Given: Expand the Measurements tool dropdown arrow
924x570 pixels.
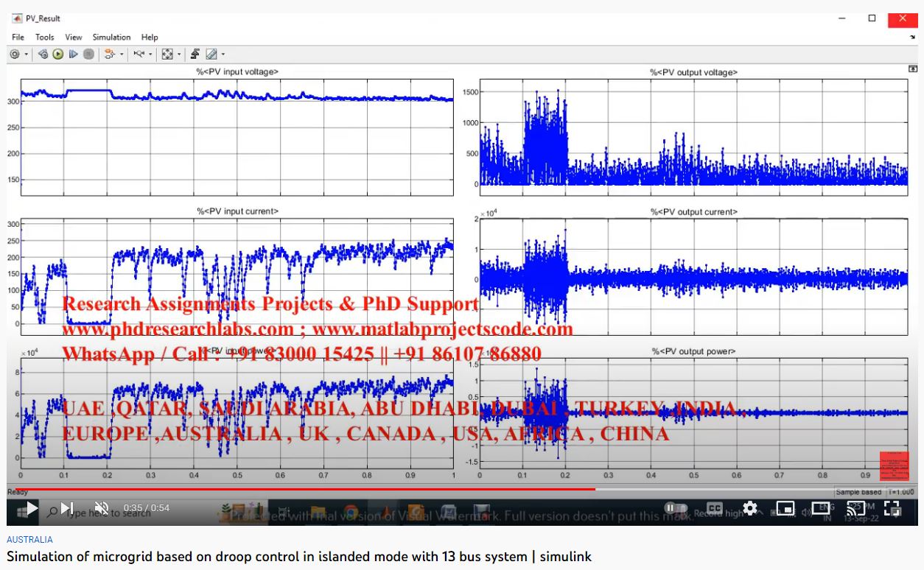Looking at the screenshot, I should 223,54.
